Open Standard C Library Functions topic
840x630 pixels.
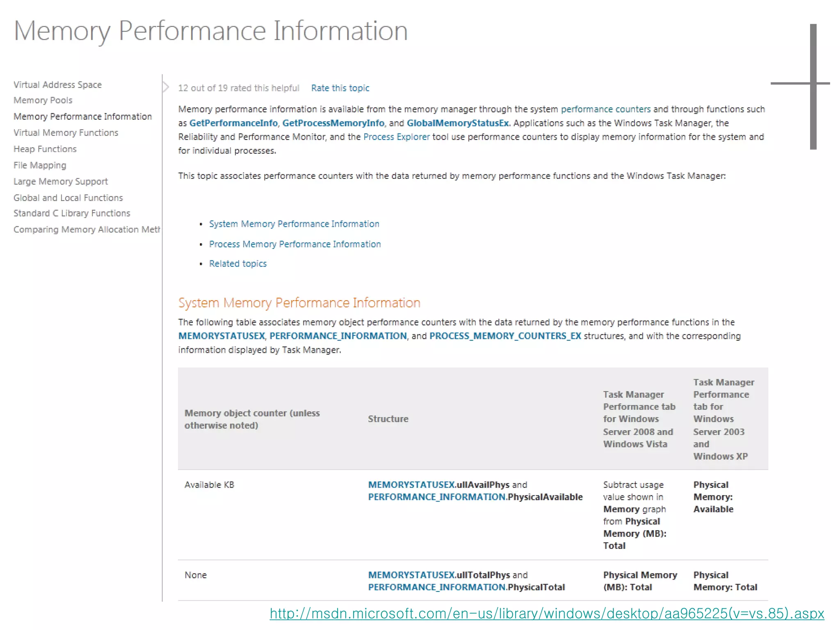point(72,213)
